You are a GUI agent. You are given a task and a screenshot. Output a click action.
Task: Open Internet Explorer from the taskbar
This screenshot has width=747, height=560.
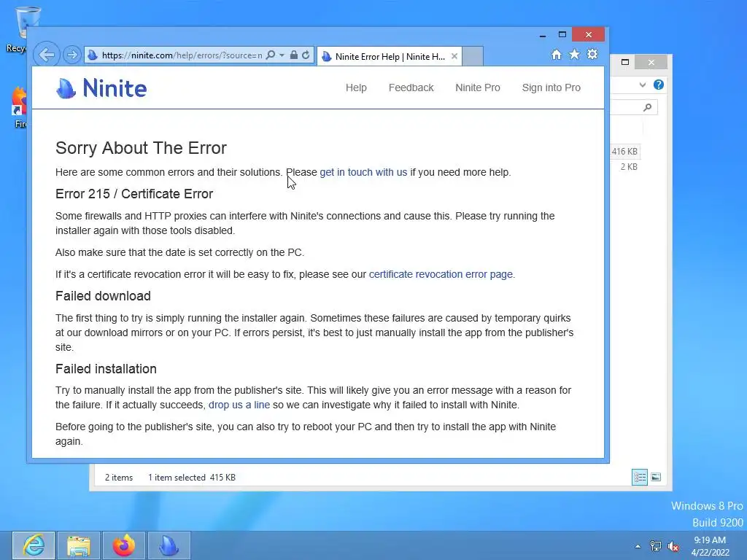[x=34, y=545]
